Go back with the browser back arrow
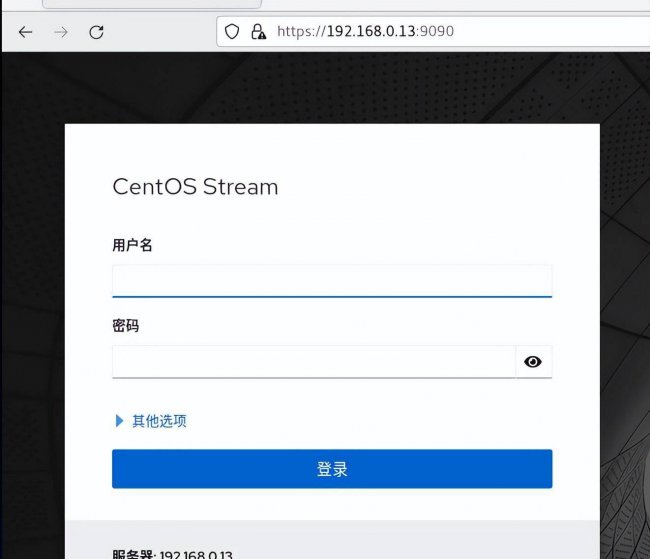Image resolution: width=650 pixels, height=559 pixels. pyautogui.click(x=26, y=32)
